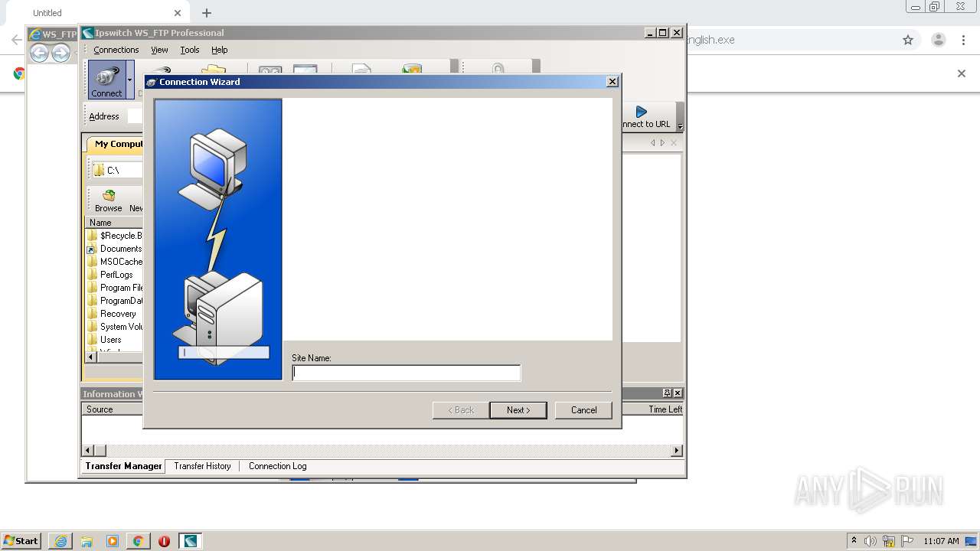
Task: Close the remote pane tab with the X
Action: point(674,143)
